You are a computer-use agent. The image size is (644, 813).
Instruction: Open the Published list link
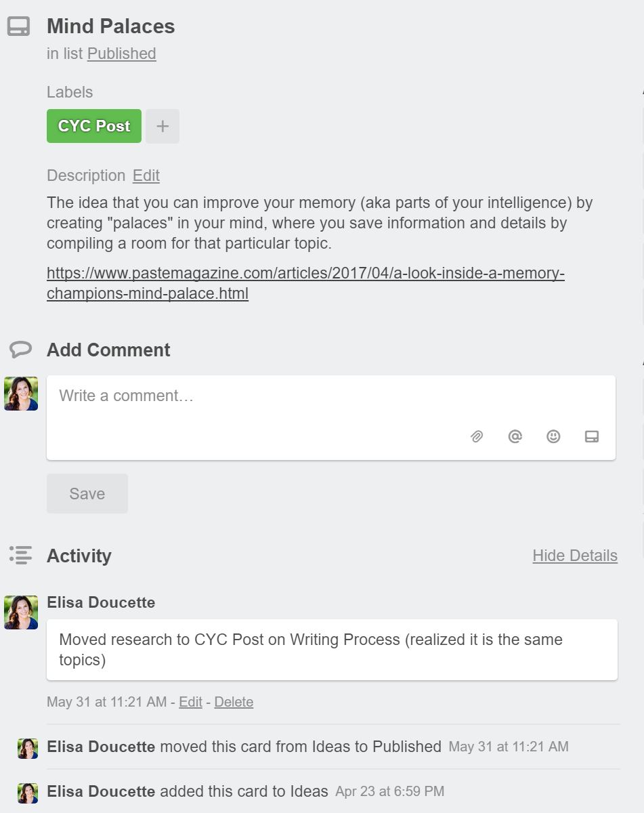click(121, 54)
